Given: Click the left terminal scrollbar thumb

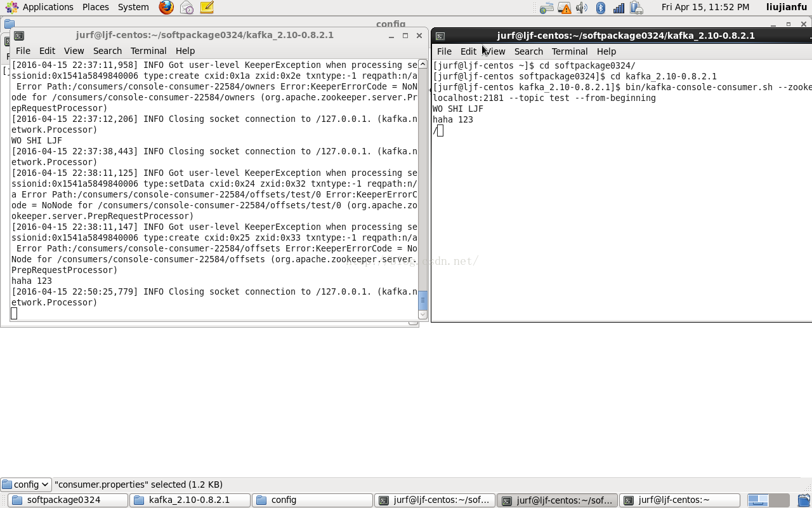Looking at the screenshot, I should (423, 300).
